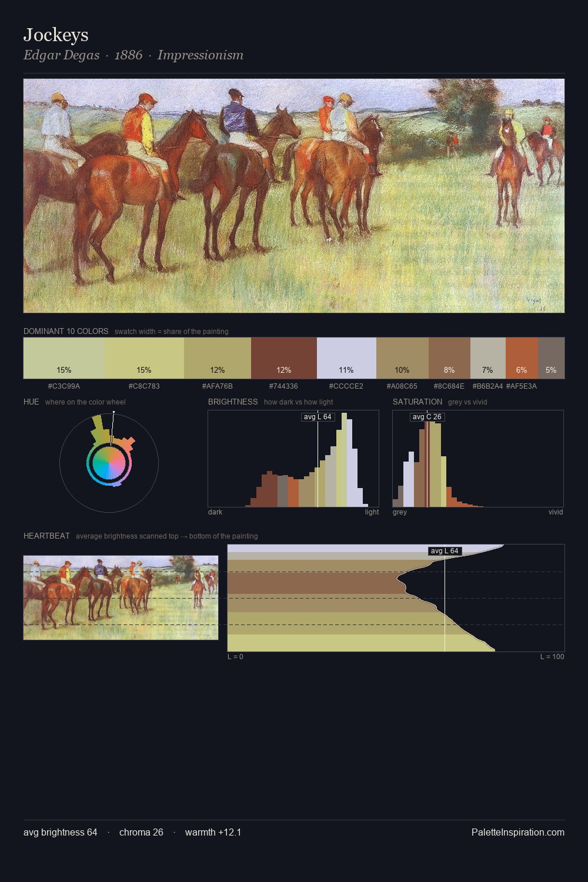Click "avg brightness 64" in the footer
Screen dimensions: 588x882
tap(61, 832)
